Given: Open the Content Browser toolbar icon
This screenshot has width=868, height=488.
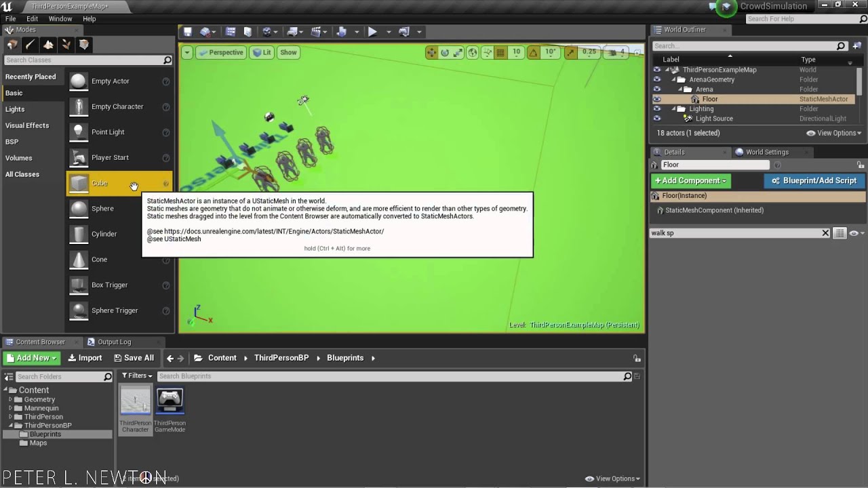Looking at the screenshot, I should tap(231, 32).
